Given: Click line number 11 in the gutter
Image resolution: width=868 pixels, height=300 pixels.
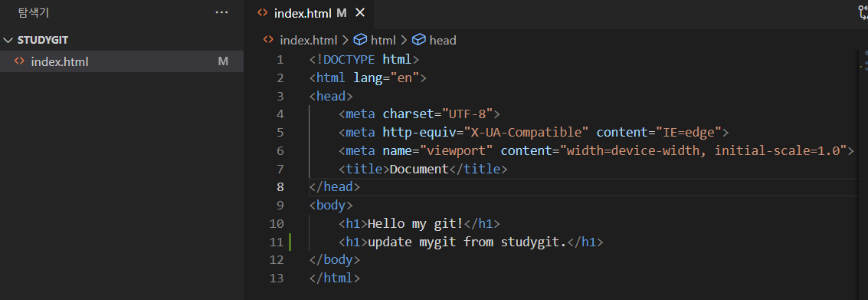Looking at the screenshot, I should point(277,242).
